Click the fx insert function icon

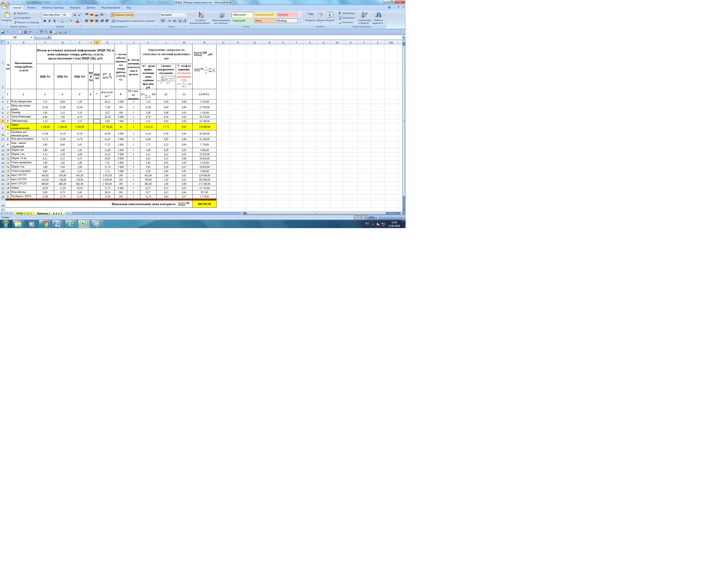[x=49, y=37]
